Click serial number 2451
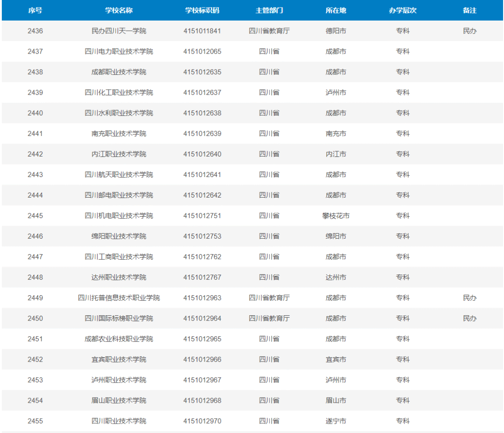The height and width of the screenshot is (433, 504). tap(35, 339)
